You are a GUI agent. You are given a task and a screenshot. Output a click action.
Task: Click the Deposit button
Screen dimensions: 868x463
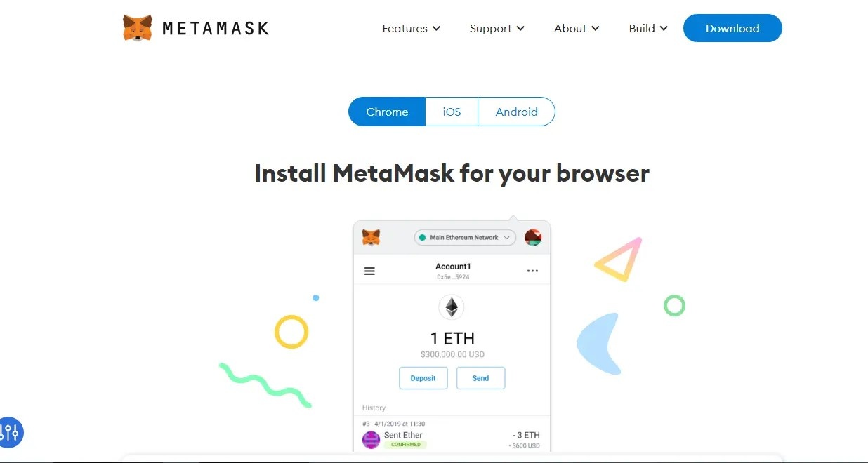(423, 378)
